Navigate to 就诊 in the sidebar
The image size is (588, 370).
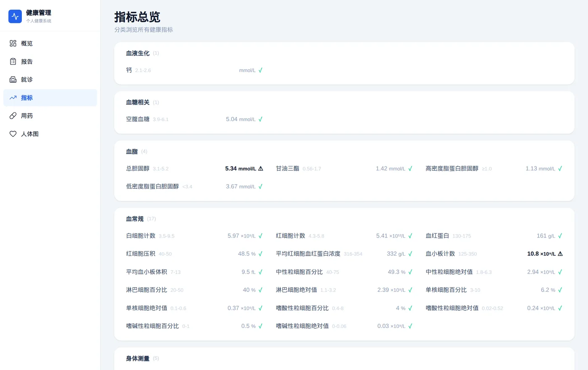(x=50, y=79)
